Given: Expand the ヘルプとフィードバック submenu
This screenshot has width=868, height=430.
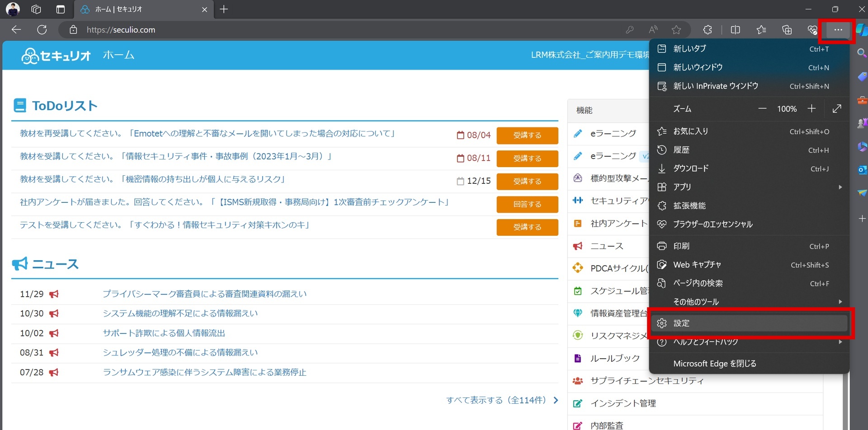Looking at the screenshot, I should (749, 342).
